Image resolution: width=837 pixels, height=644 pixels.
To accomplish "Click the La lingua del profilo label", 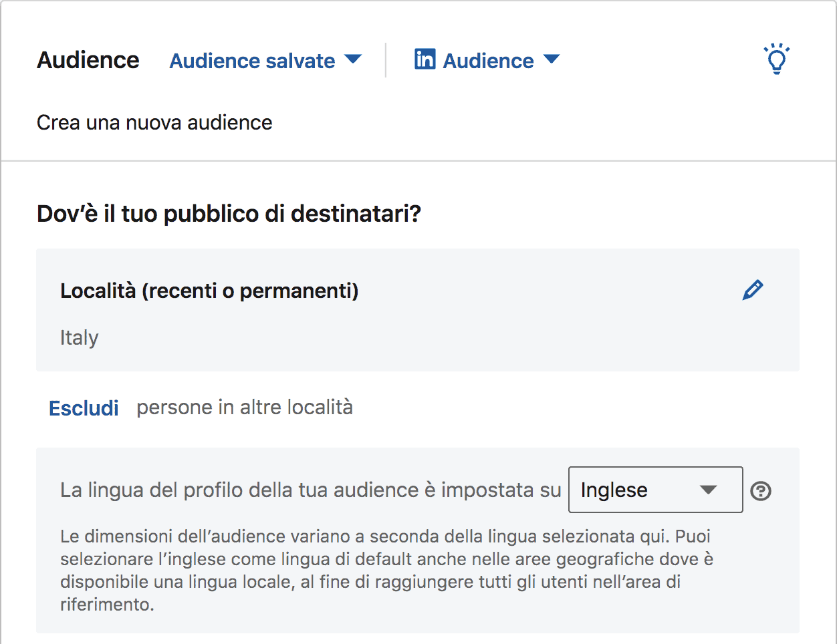I will [x=311, y=490].
